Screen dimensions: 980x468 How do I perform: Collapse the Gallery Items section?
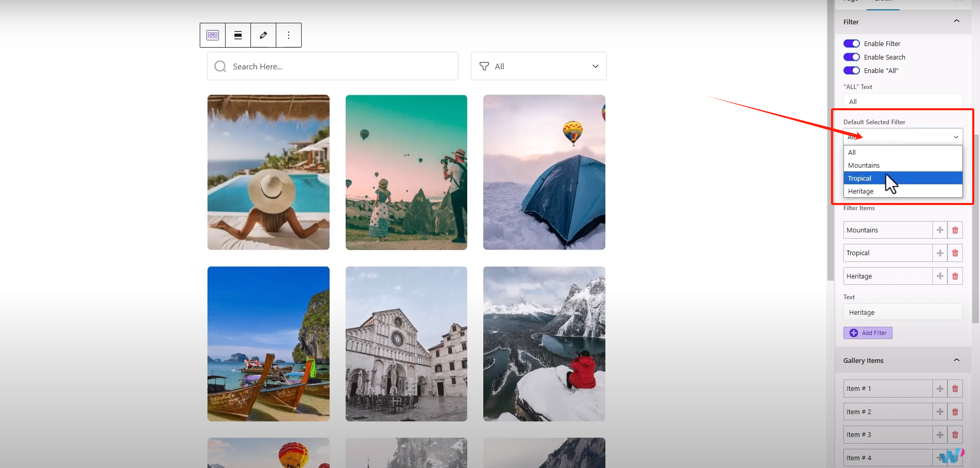point(956,360)
